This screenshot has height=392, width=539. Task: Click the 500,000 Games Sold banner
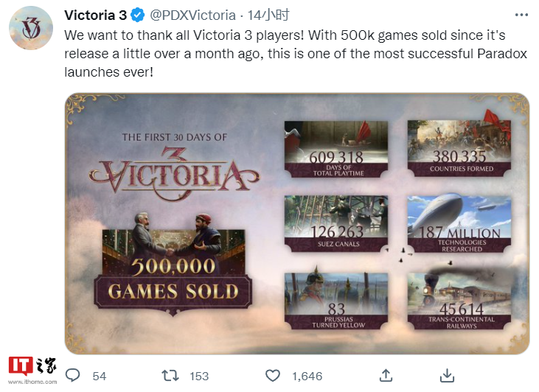[173, 280]
